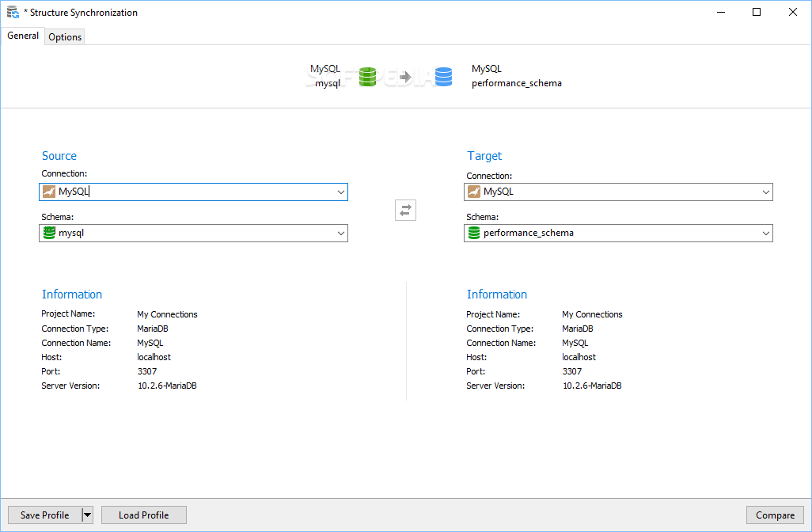Click the Target connection MySQL field text
This screenshot has height=532, width=812.
(499, 192)
